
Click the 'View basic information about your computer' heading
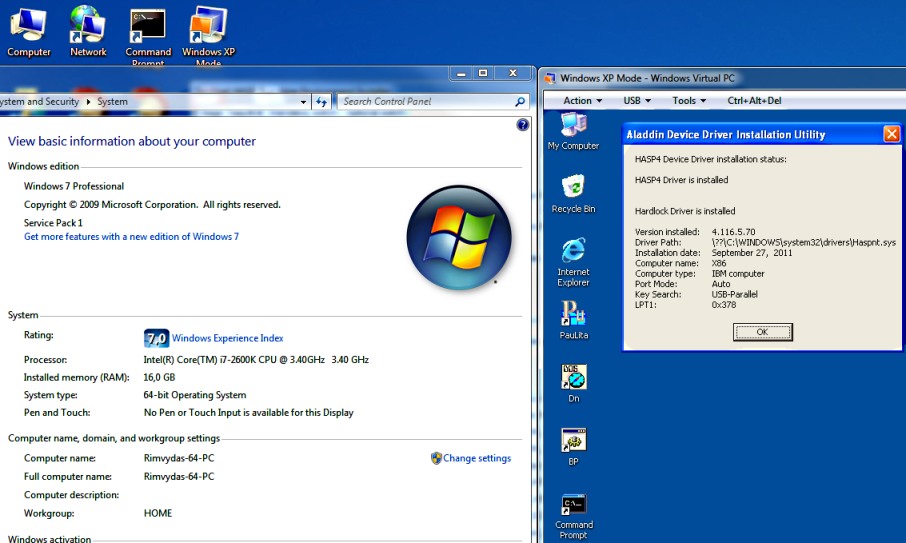tap(132, 142)
